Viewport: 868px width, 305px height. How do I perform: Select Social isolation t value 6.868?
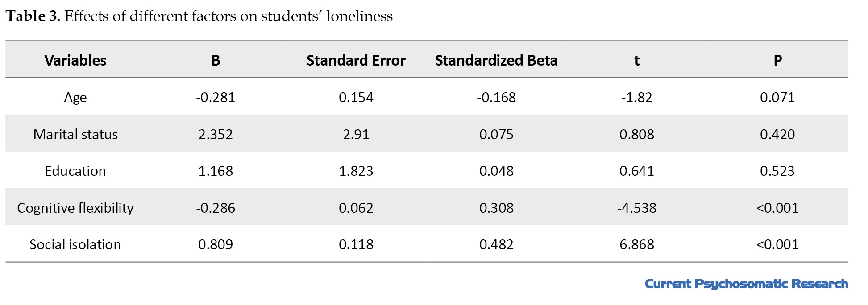pyautogui.click(x=637, y=244)
